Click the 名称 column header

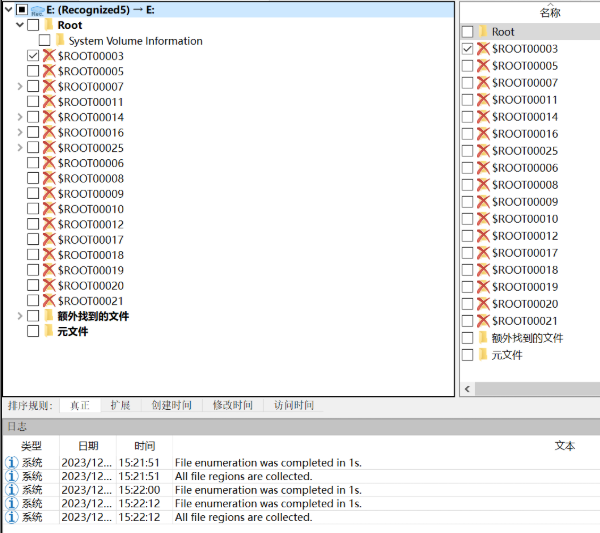click(550, 13)
